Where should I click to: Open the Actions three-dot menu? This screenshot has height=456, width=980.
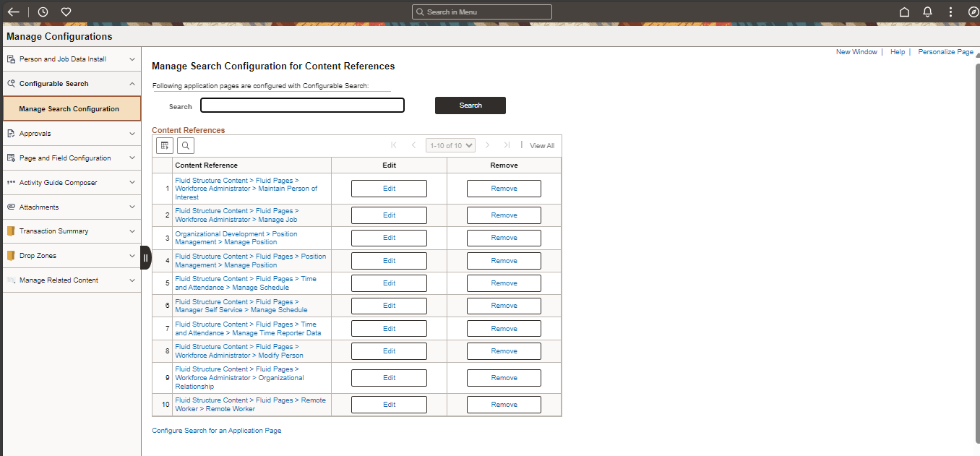coord(950,12)
